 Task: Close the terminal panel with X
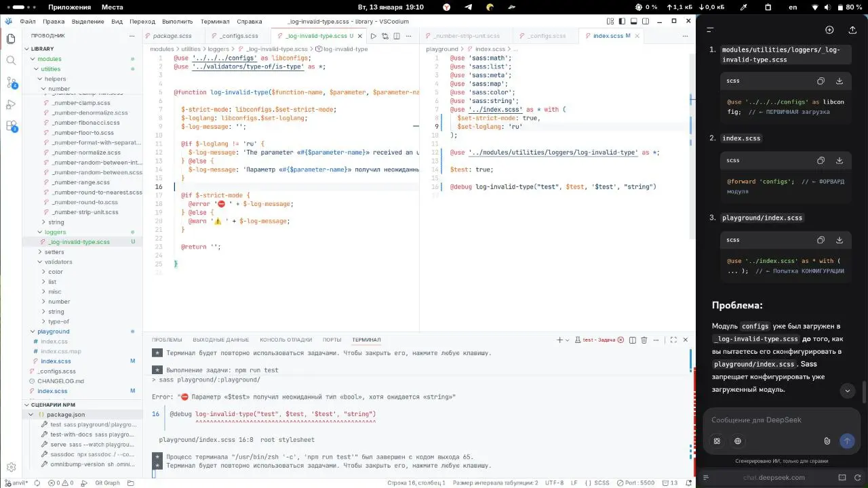tap(686, 340)
